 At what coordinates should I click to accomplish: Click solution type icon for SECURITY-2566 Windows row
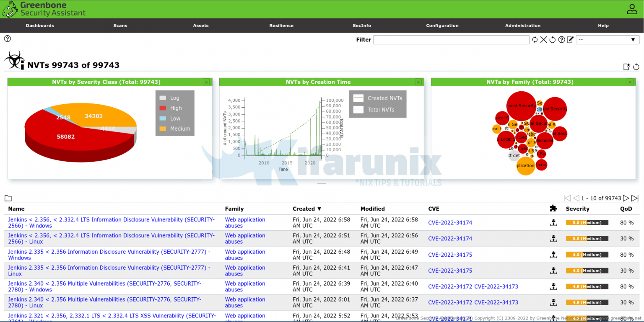click(553, 223)
